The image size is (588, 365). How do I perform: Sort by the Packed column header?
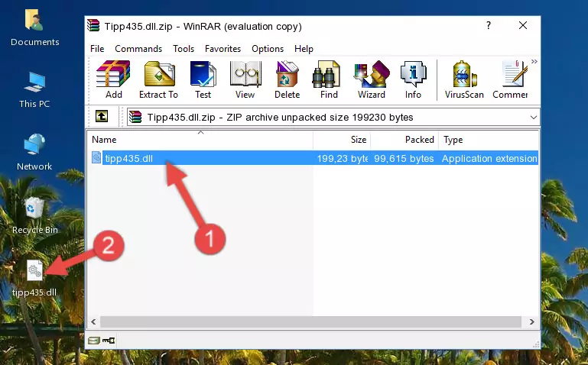pyautogui.click(x=404, y=140)
